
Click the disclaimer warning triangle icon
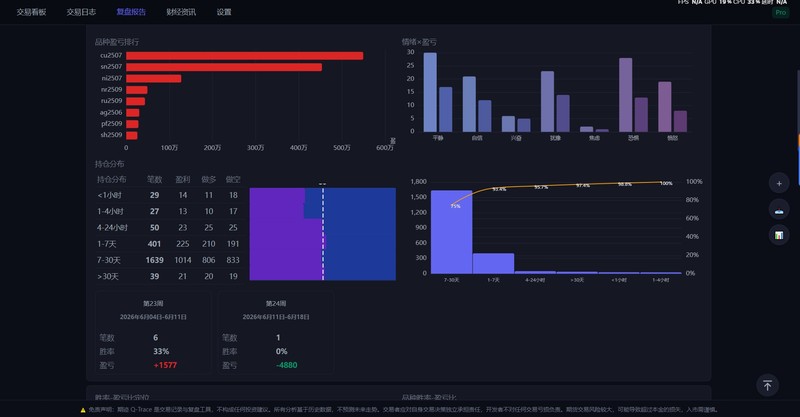83,410
